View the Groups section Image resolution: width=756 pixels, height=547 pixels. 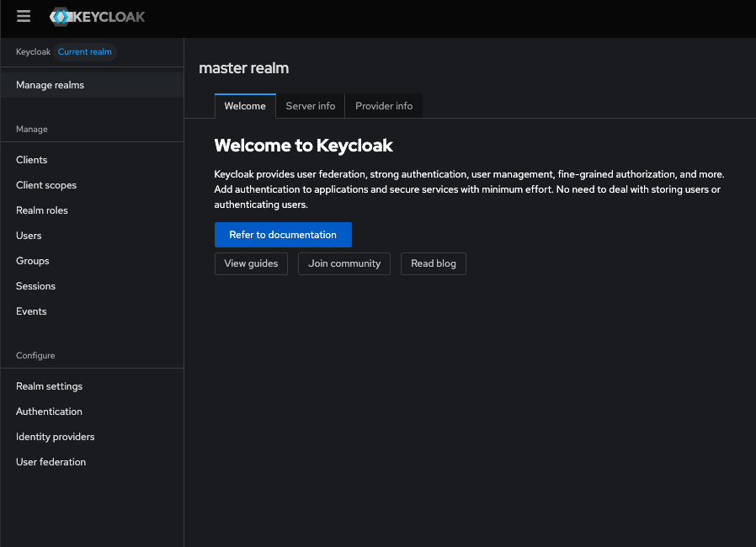[x=32, y=260]
